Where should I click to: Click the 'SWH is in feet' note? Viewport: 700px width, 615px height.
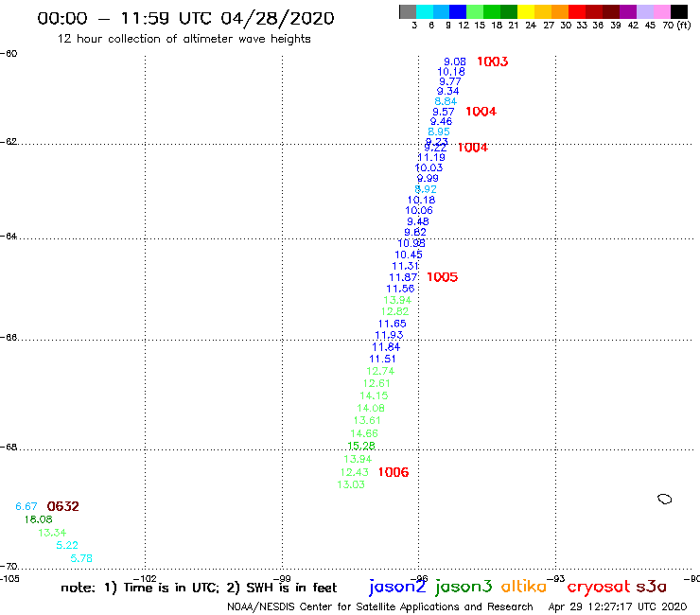point(291,588)
